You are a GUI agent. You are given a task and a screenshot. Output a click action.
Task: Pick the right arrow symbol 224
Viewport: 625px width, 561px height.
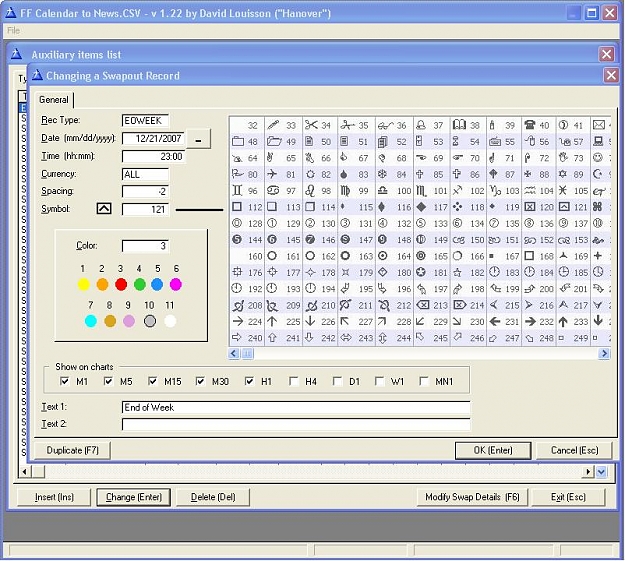[x=238, y=321]
